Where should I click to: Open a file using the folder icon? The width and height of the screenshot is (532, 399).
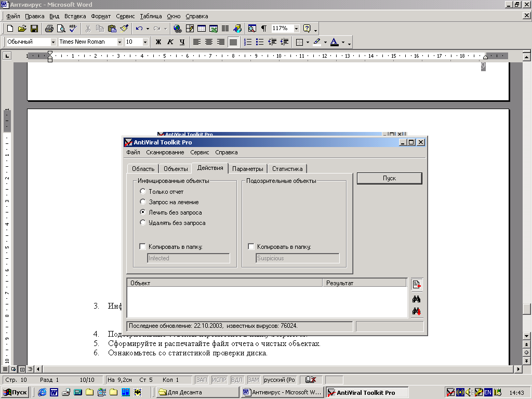pos(22,29)
